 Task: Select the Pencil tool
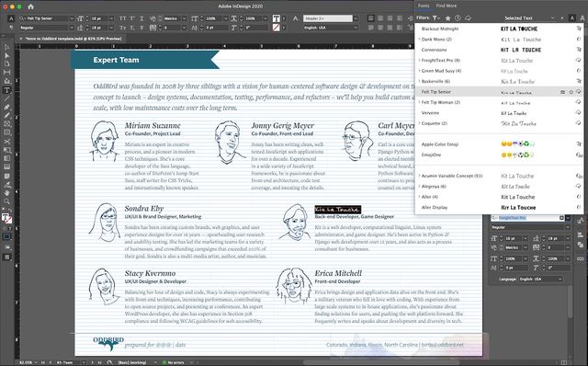(x=6, y=115)
